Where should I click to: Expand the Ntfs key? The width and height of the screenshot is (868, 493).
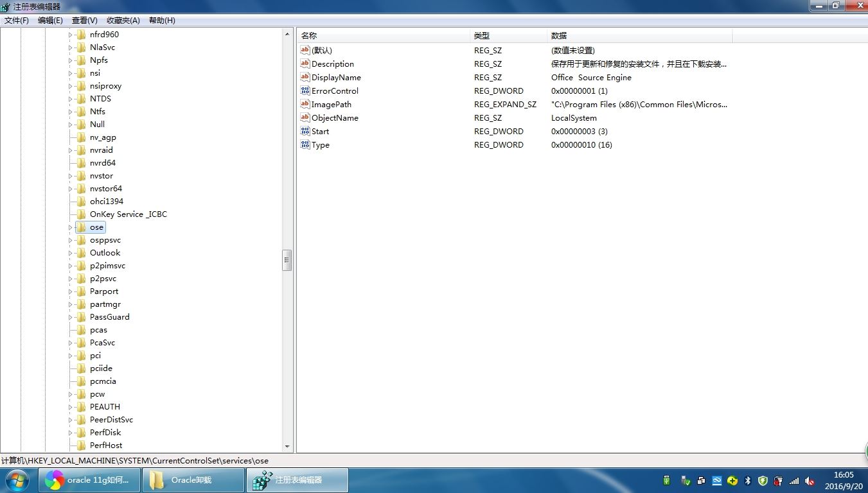coord(71,112)
